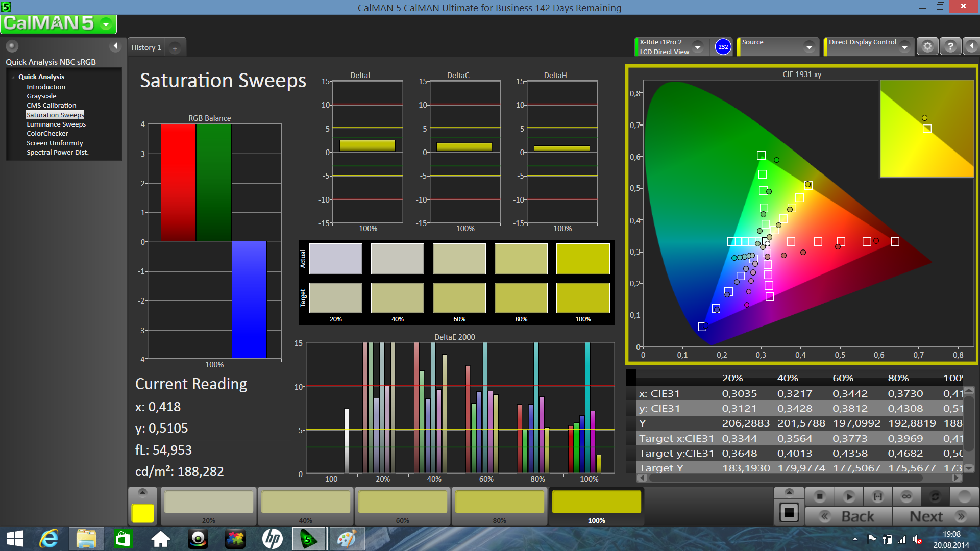Screen dimensions: 980x551
Task: Click the horizontal scrollbar under data table
Action: tap(786, 478)
